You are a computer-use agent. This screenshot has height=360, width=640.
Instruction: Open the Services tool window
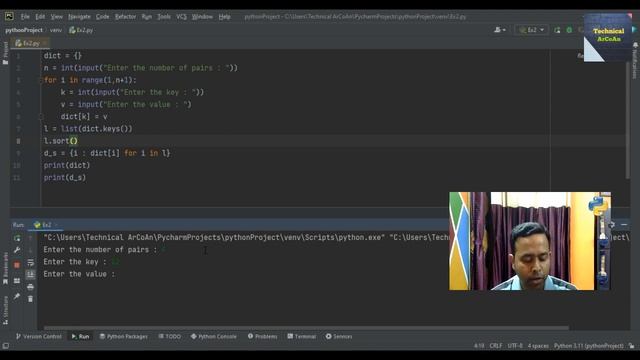pyautogui.click(x=339, y=336)
